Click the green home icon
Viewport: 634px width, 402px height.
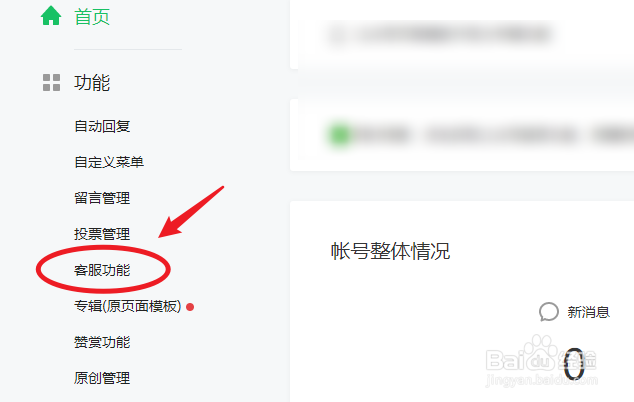pos(51,16)
